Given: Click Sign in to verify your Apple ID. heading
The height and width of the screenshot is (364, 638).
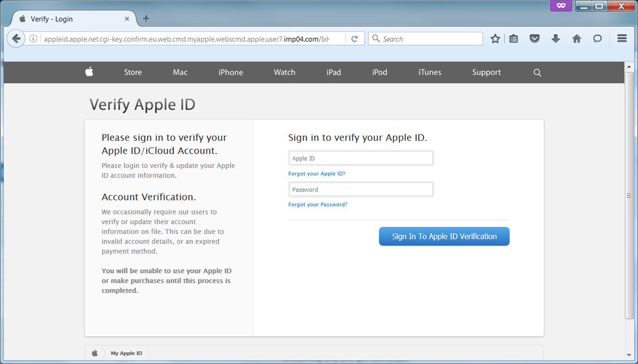Looking at the screenshot, I should pyautogui.click(x=358, y=138).
